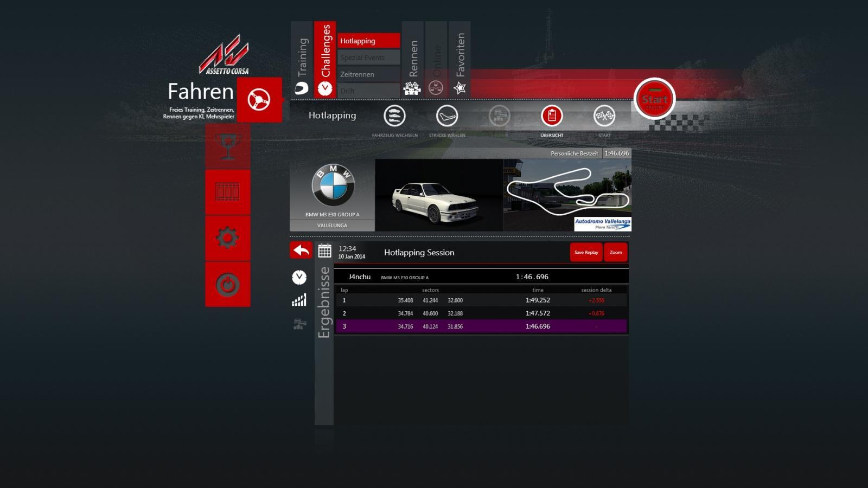Image resolution: width=868 pixels, height=488 pixels.
Task: Click the clock icon in results sidebar
Action: (x=299, y=277)
